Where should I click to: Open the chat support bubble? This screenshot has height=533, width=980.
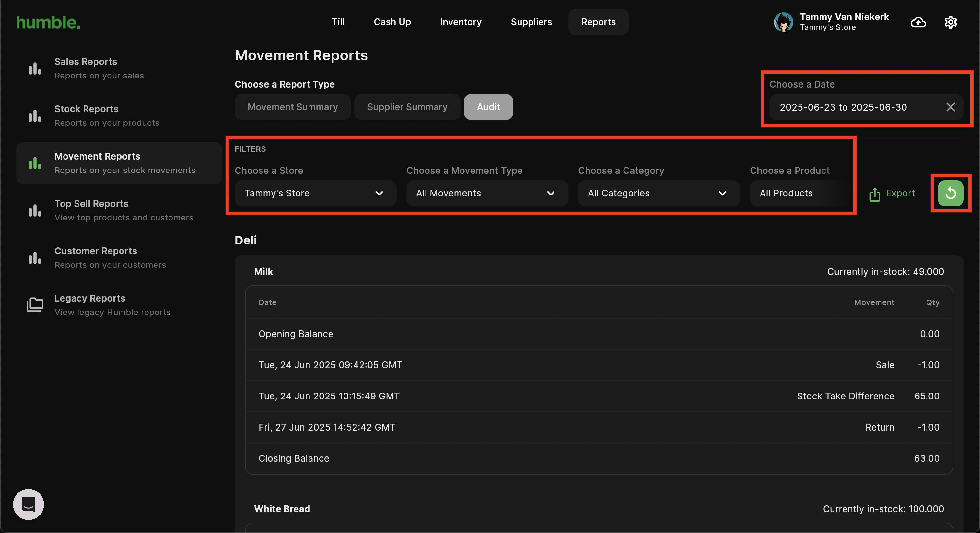coord(29,504)
